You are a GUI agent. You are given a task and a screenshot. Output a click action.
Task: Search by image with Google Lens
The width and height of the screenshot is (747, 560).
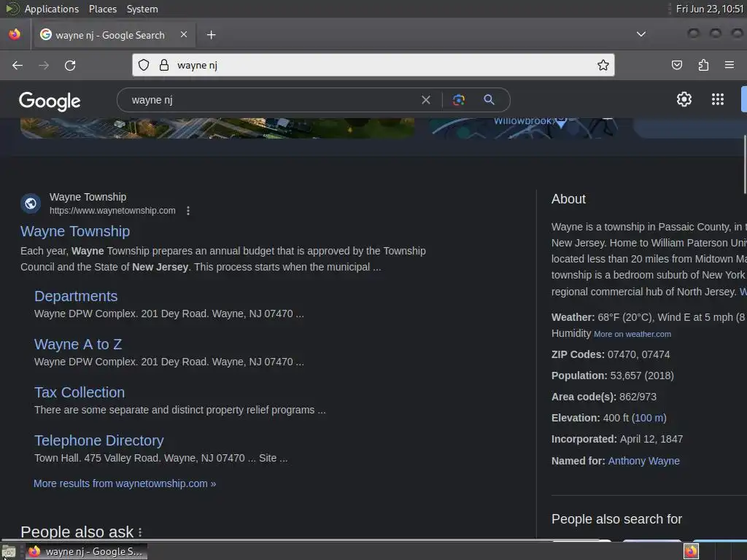[x=458, y=99]
